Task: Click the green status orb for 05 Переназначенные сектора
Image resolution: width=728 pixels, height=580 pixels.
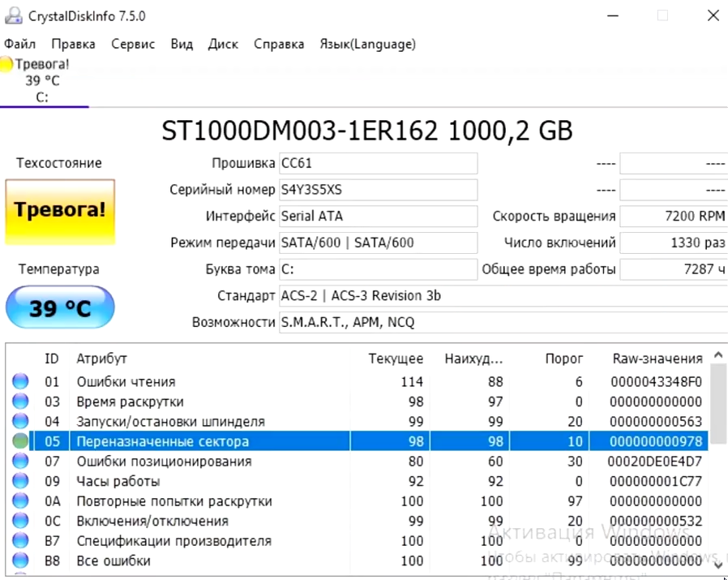Action: coord(20,441)
